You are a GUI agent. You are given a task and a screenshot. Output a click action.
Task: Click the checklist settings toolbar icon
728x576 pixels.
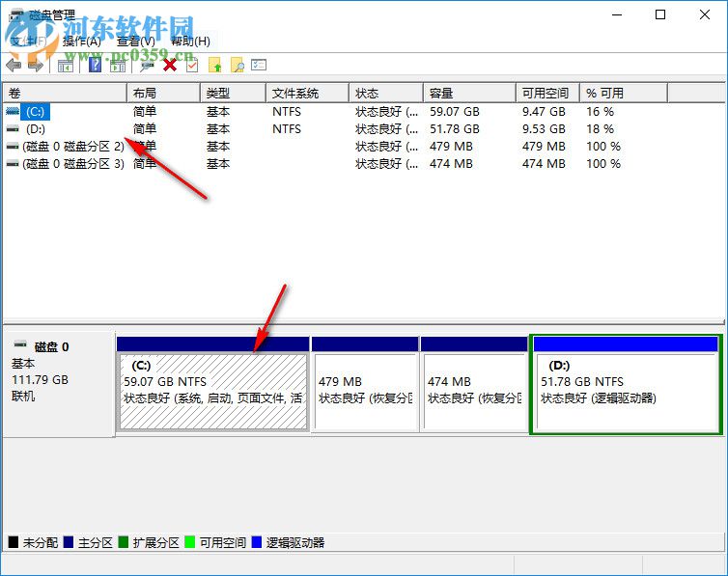click(x=259, y=65)
